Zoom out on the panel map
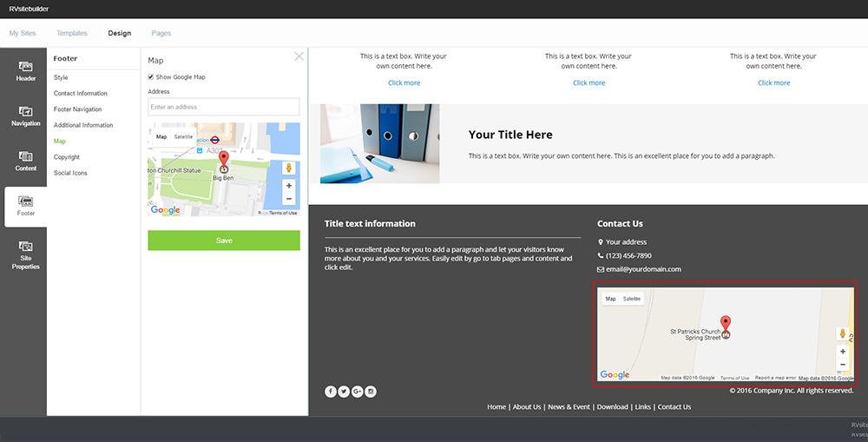 click(x=289, y=199)
